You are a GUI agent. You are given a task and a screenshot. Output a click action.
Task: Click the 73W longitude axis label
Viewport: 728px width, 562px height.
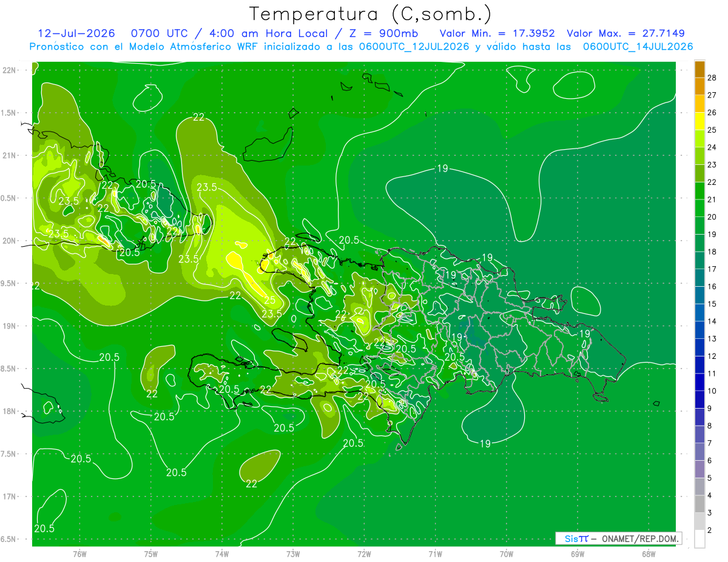point(293,554)
